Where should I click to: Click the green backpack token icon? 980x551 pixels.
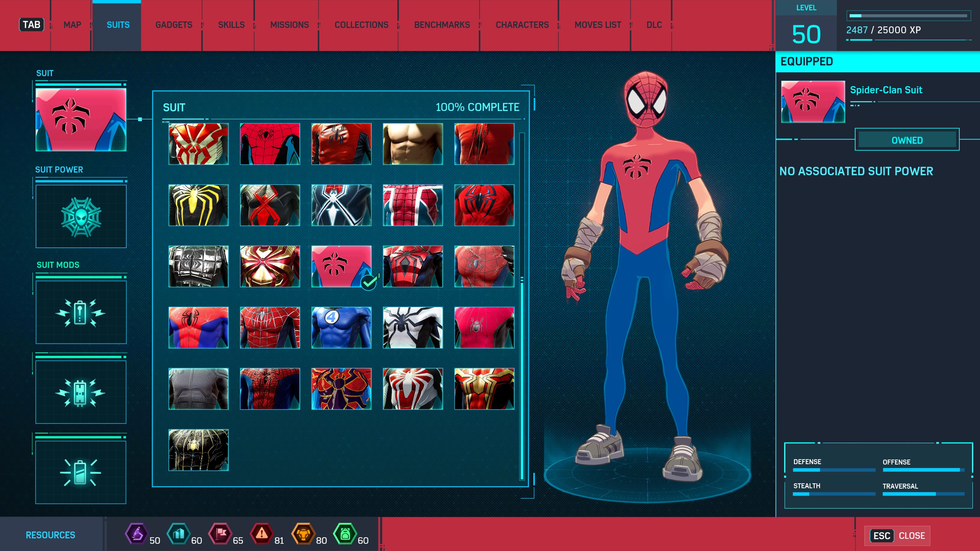[345, 533]
